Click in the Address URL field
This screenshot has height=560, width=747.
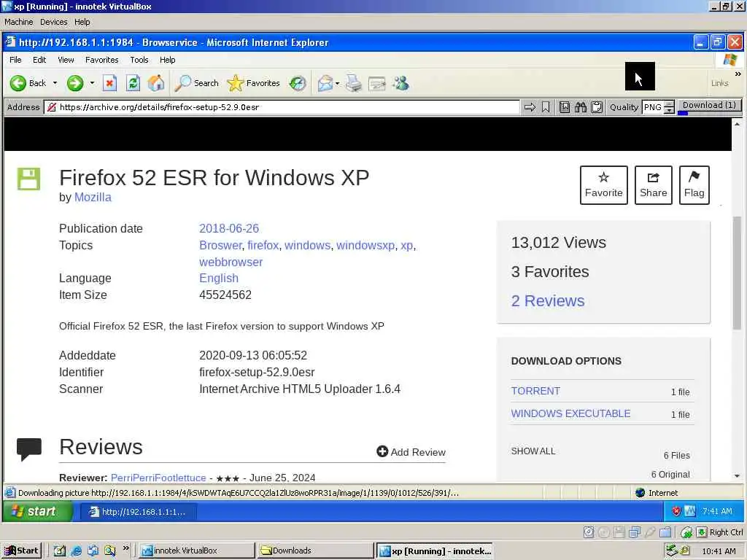[x=281, y=107]
